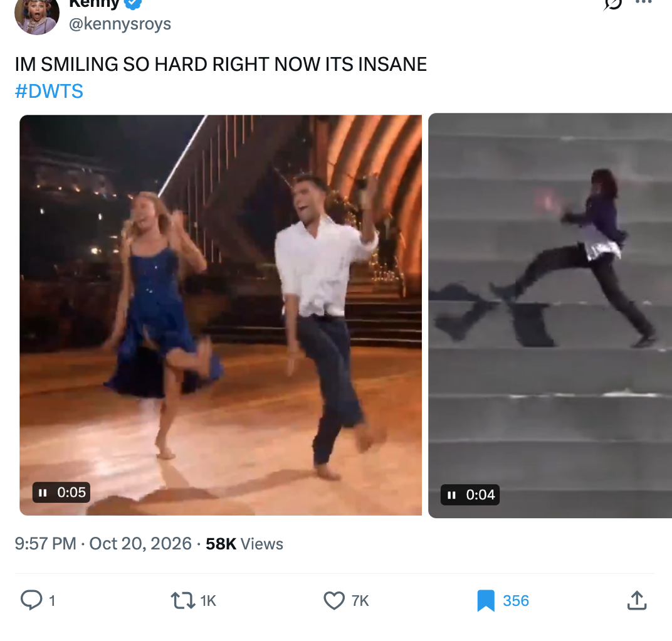The width and height of the screenshot is (672, 641).
Task: Open the reply comment icon
Action: (x=32, y=600)
